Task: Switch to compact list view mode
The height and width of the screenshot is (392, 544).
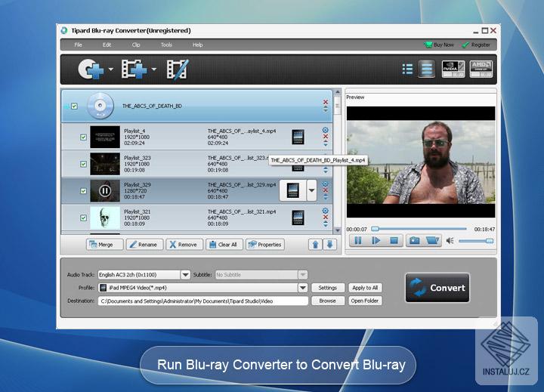Action: (407, 69)
